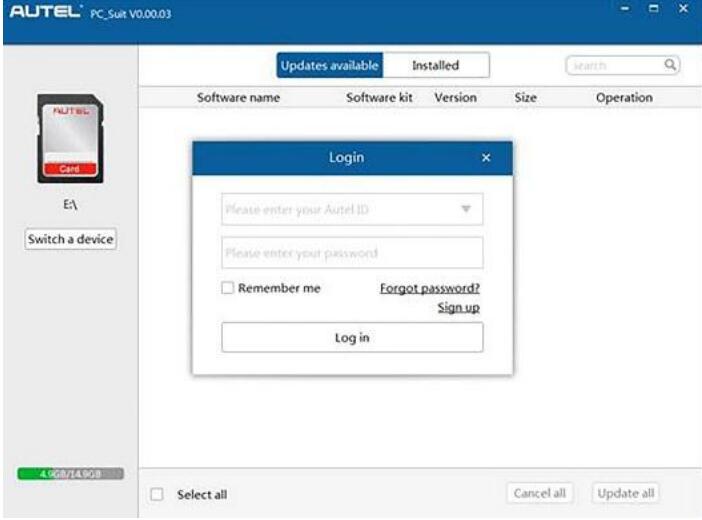702x520 pixels.
Task: Click the search magnifier icon
Action: pyautogui.click(x=670, y=65)
